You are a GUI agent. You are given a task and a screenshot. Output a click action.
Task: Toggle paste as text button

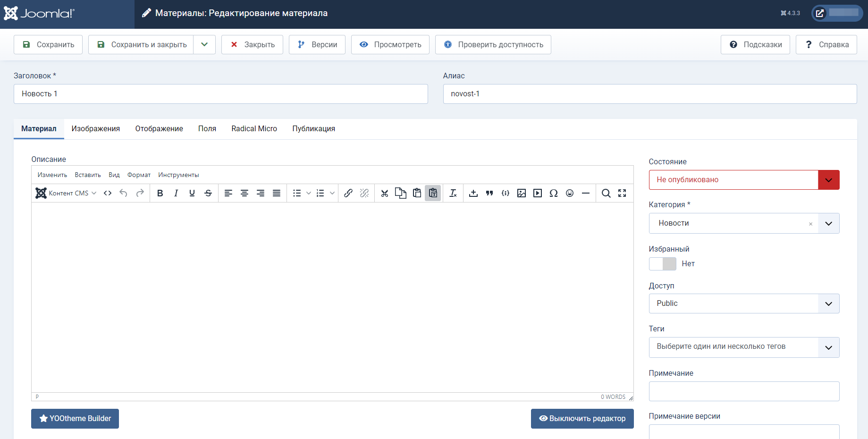coord(433,193)
